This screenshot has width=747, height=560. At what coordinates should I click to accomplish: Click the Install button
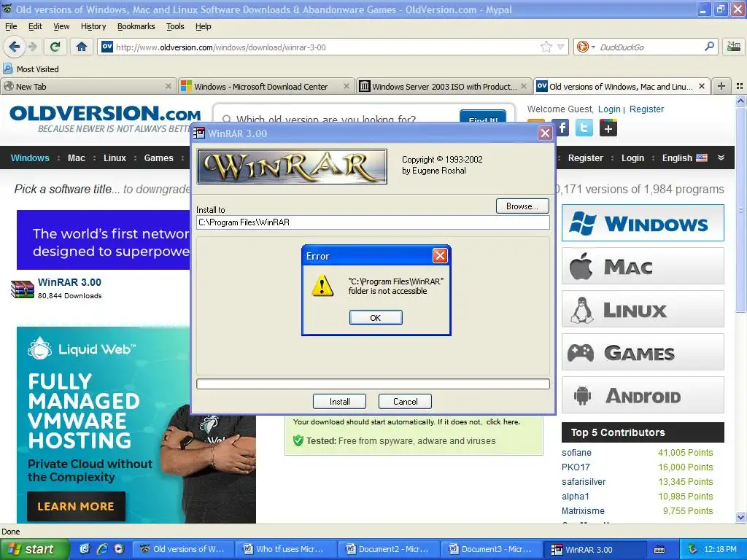point(339,402)
